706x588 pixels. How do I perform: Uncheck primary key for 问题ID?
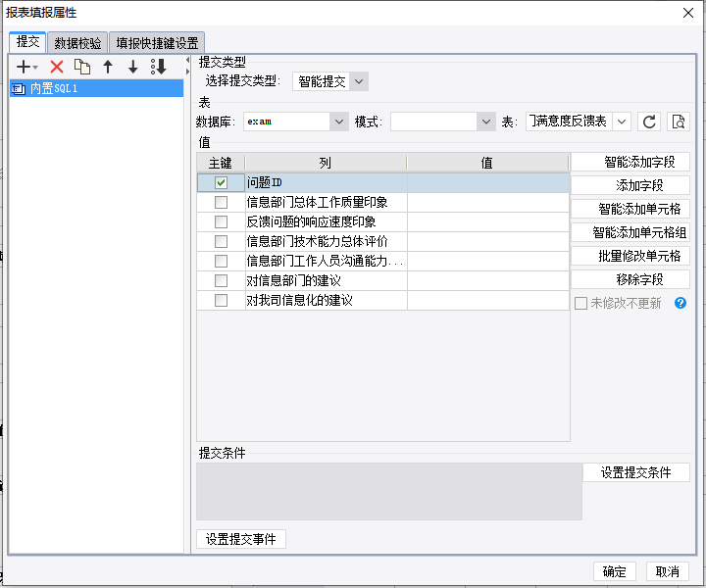point(221,182)
